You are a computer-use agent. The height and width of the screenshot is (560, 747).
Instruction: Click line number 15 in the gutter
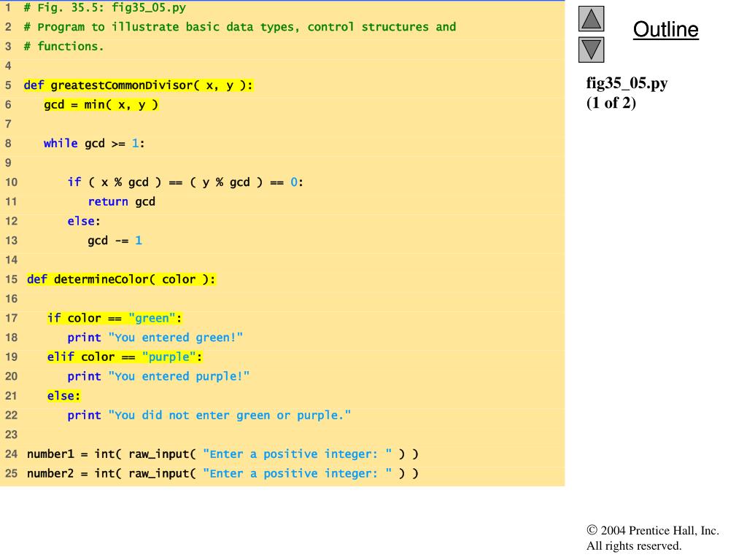pyautogui.click(x=11, y=279)
